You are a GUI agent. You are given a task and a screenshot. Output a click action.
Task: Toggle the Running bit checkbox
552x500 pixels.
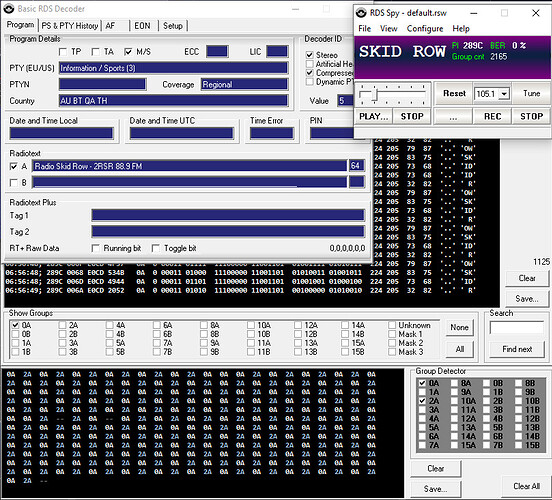point(95,248)
